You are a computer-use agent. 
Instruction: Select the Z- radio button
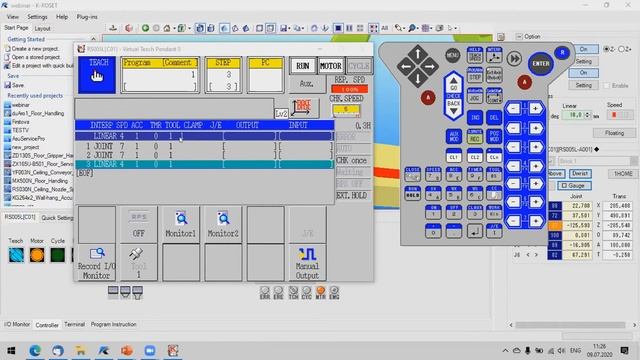click(607, 49)
